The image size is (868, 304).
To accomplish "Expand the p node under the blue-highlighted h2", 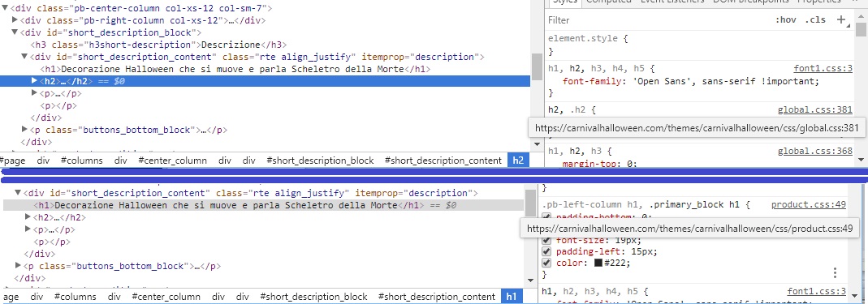I will [34, 93].
